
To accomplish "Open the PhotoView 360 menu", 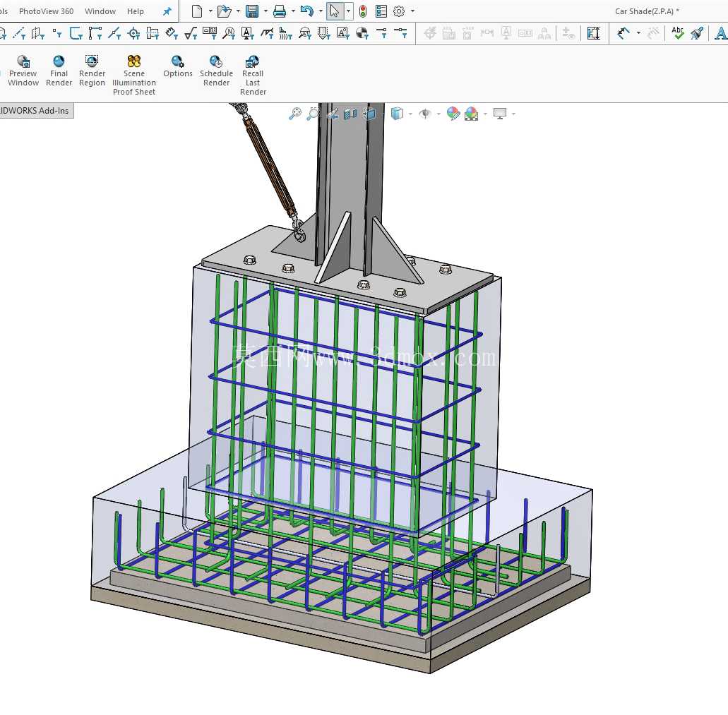I will (46, 11).
